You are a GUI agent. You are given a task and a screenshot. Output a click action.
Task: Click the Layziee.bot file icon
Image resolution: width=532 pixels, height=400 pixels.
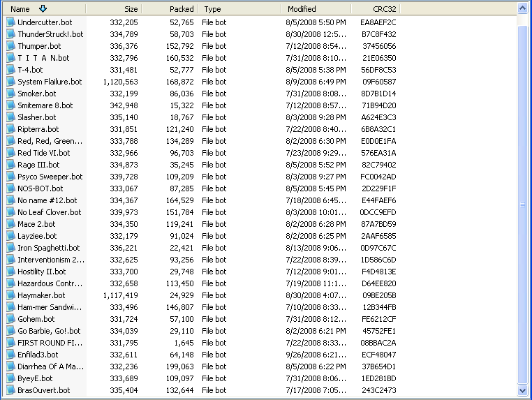[11, 236]
